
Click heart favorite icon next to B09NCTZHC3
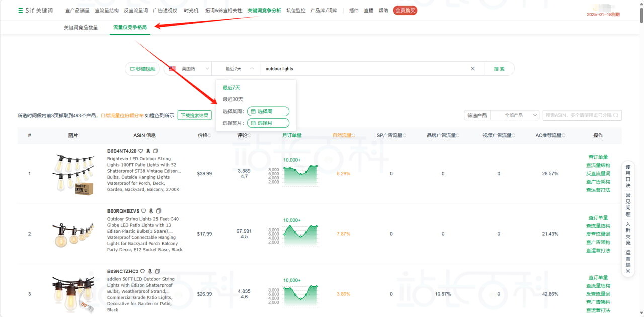(x=142, y=271)
